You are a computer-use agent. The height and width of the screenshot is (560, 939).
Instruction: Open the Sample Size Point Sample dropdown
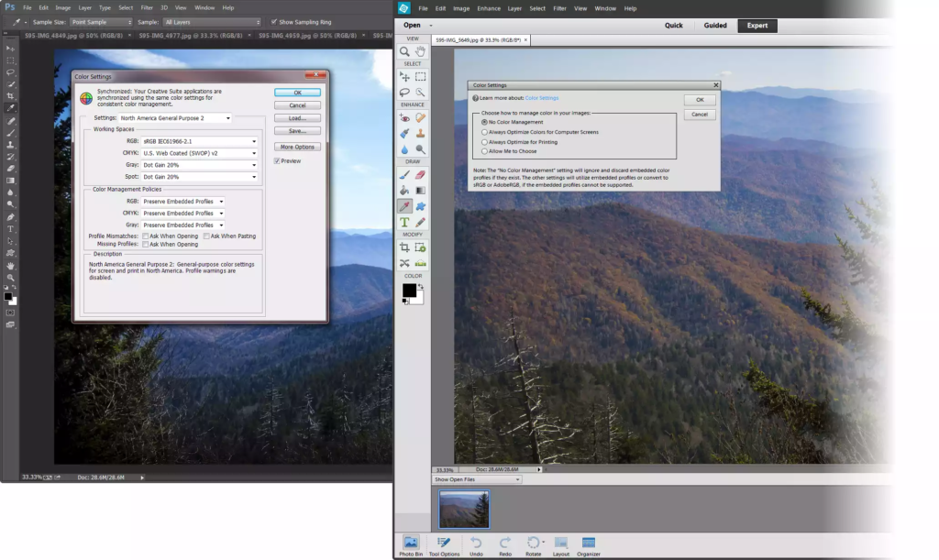[101, 22]
